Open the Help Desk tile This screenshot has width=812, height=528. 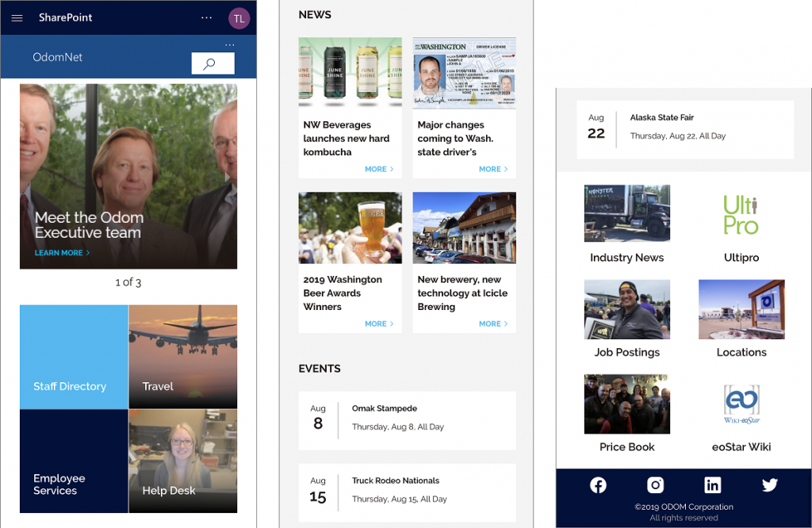183,461
